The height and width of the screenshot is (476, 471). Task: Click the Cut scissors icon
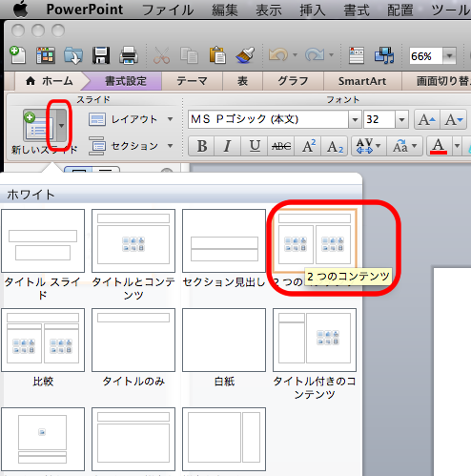pyautogui.click(x=162, y=55)
